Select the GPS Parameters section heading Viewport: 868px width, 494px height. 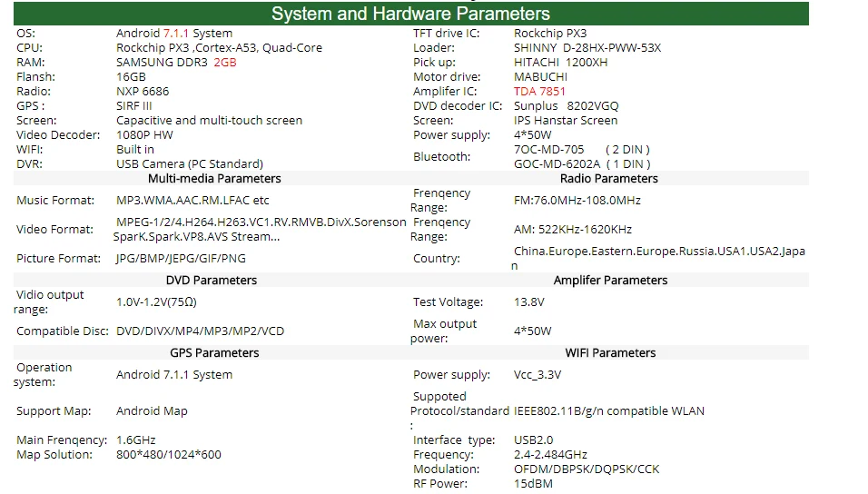tap(214, 352)
